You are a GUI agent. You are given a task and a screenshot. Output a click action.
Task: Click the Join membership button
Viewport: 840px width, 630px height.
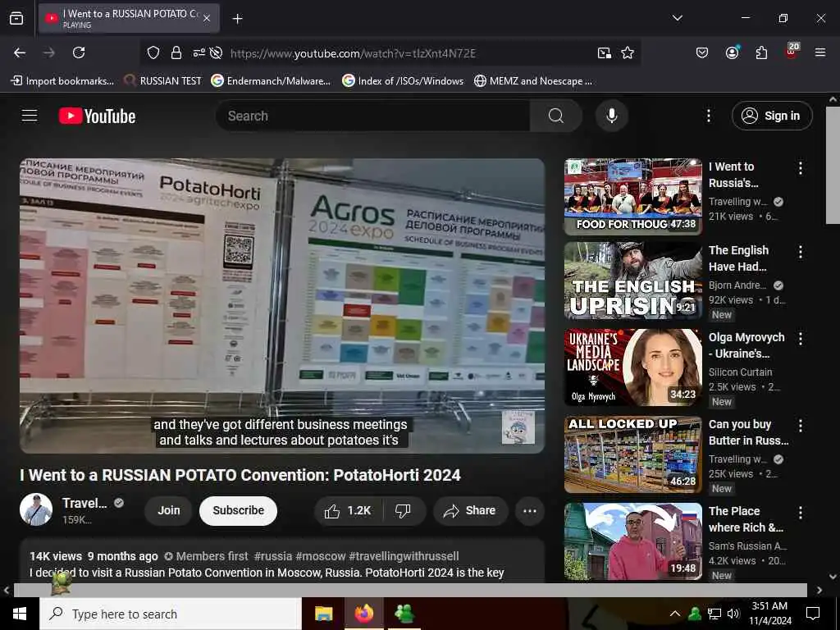169,510
